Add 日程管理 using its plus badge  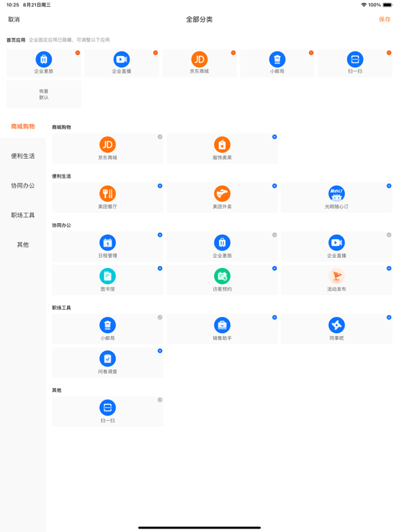point(160,235)
